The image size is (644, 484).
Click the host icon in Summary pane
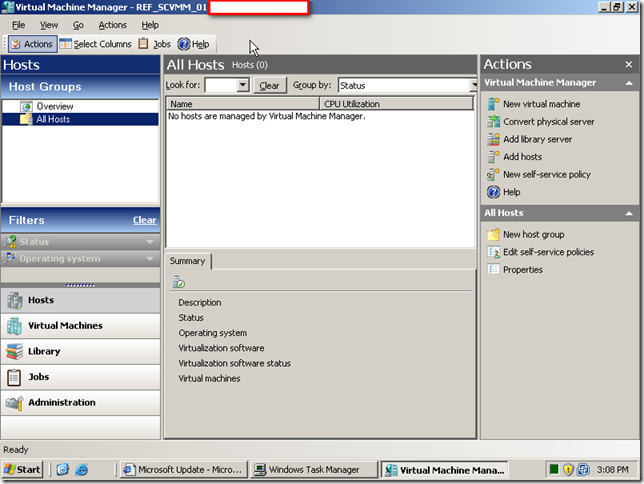pyautogui.click(x=178, y=282)
